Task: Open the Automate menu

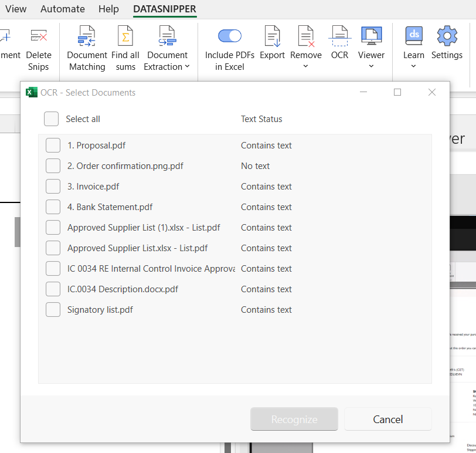Action: point(62,9)
